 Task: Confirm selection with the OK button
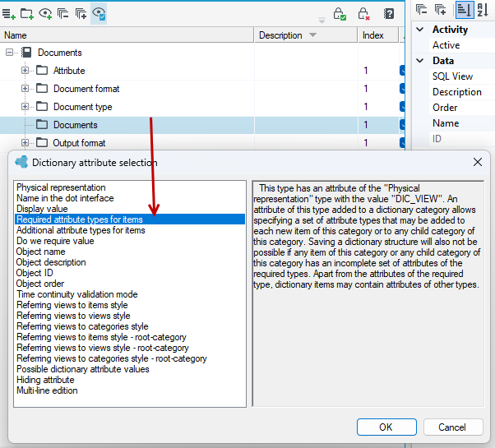pos(386,427)
